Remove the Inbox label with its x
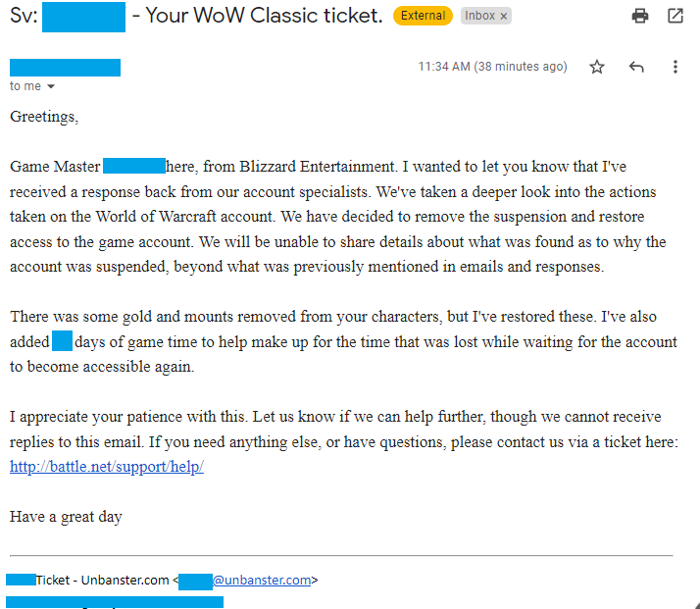Image resolution: width=700 pixels, height=609 pixels. [504, 17]
